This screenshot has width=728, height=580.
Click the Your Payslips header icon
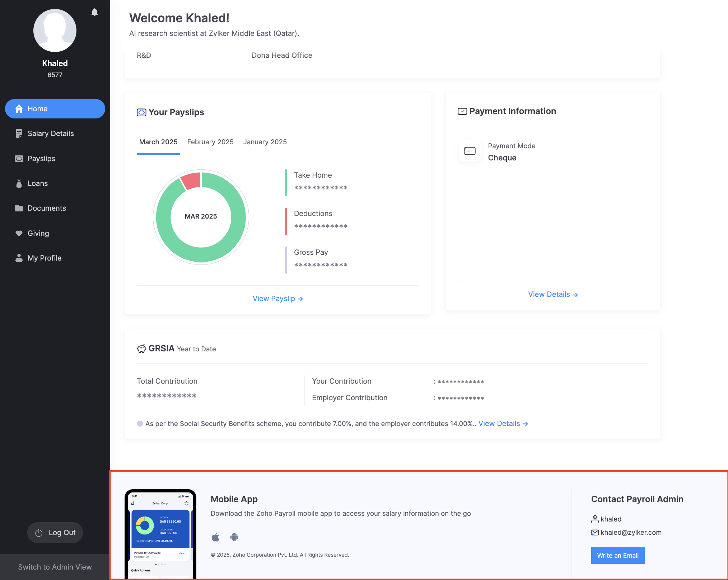click(x=141, y=112)
